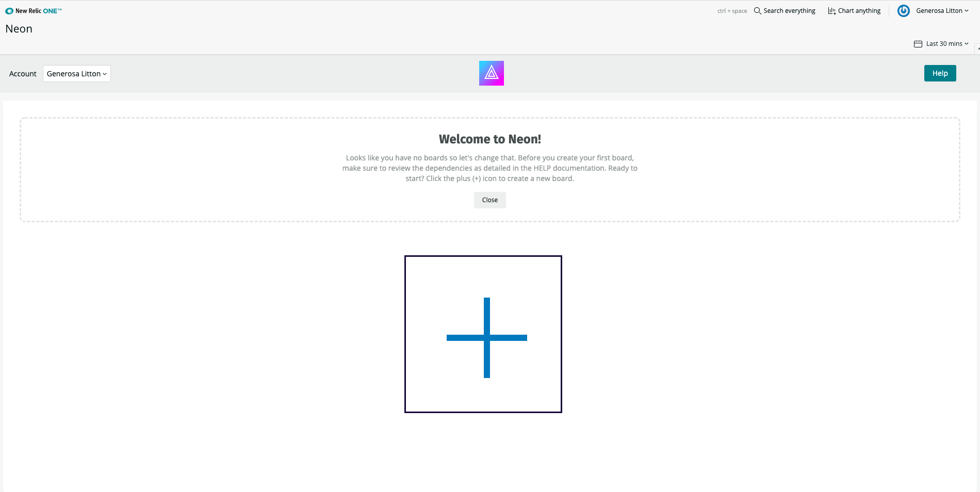Screen dimensions: 980x492
Task: Open the Search everything field
Action: point(785,11)
